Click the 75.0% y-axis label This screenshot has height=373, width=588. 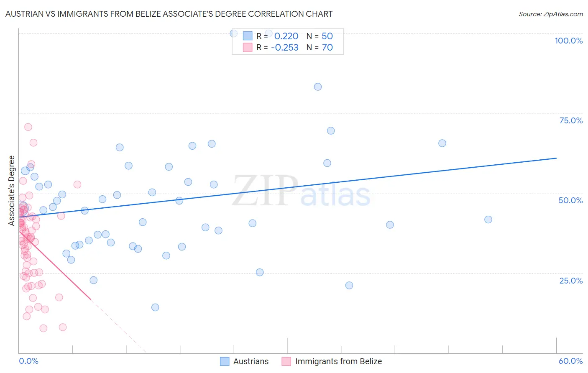[x=571, y=120]
